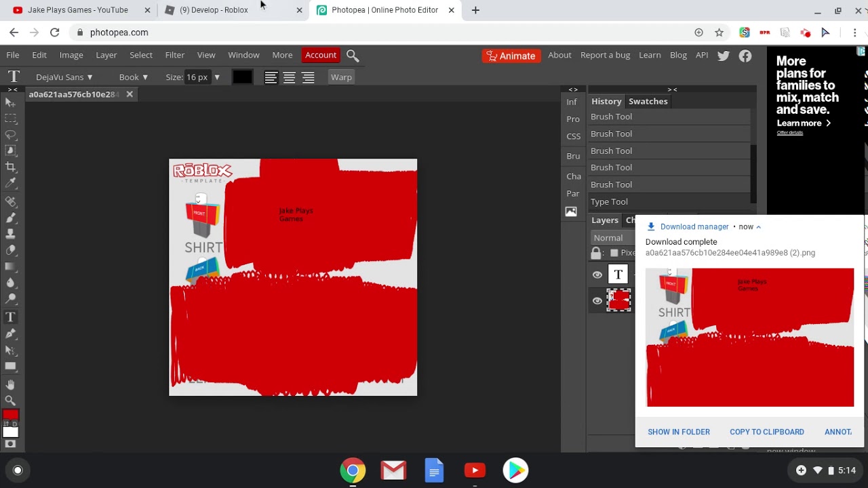Image resolution: width=868 pixels, height=488 pixels.
Task: Select the Type Tool history entry
Action: coord(669,201)
